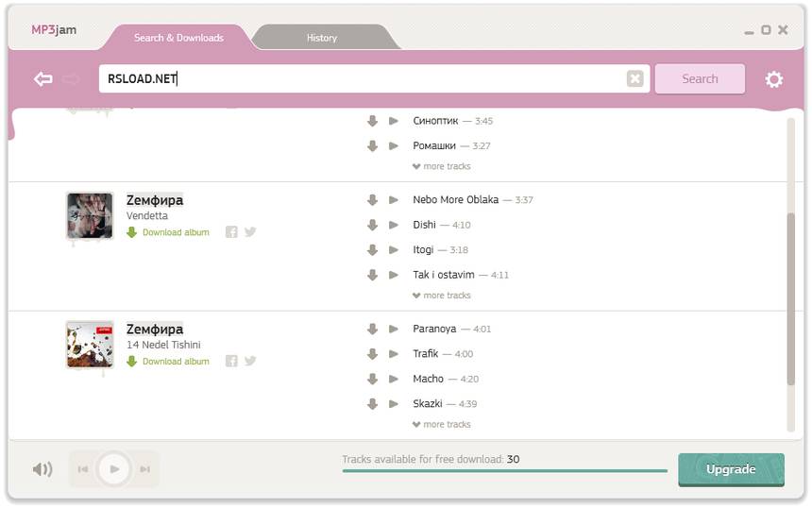812x508 pixels.
Task: Download album 14 Nedel Tishini
Action: click(168, 361)
